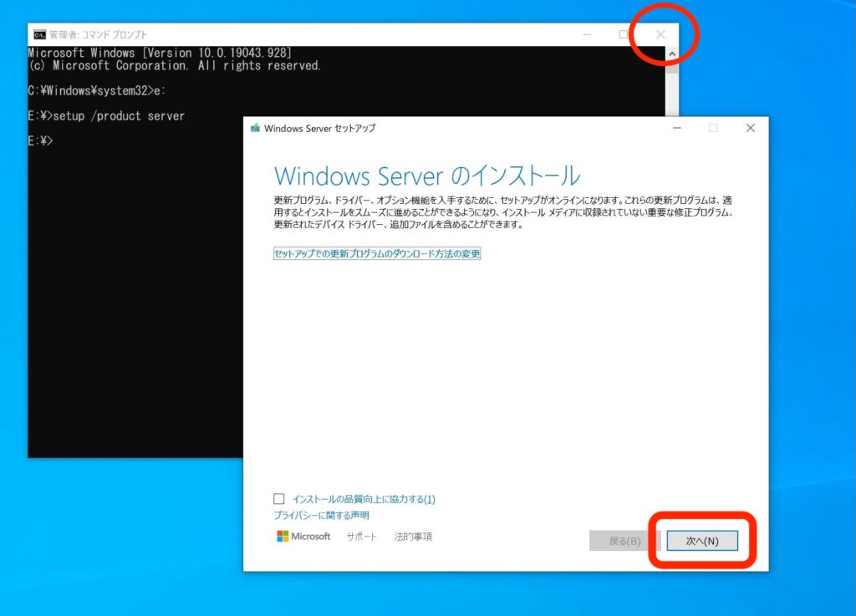The width and height of the screenshot is (856, 616).
Task: Click the Command Prompt title bar icon
Action: click(39, 34)
